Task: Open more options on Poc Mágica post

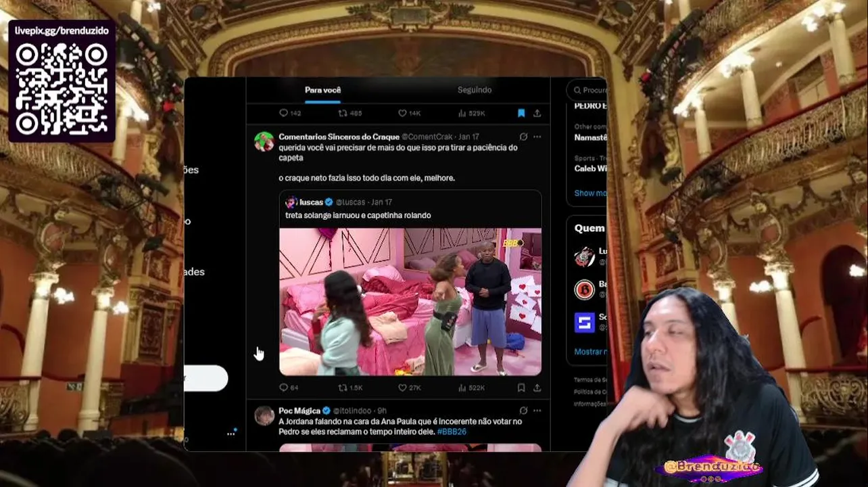Action: 537,411
